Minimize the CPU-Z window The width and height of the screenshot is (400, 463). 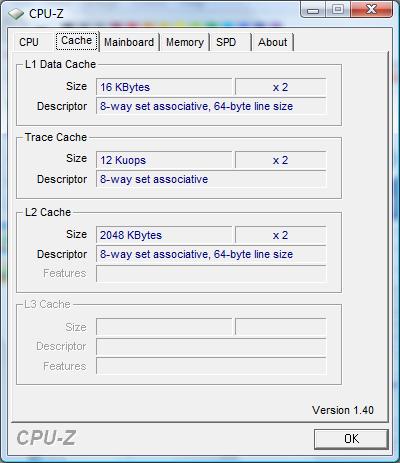(x=312, y=9)
